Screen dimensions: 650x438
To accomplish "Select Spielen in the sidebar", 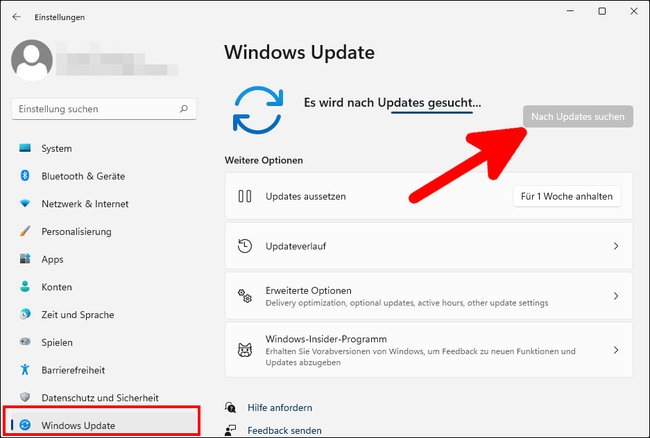I will tap(104, 343).
